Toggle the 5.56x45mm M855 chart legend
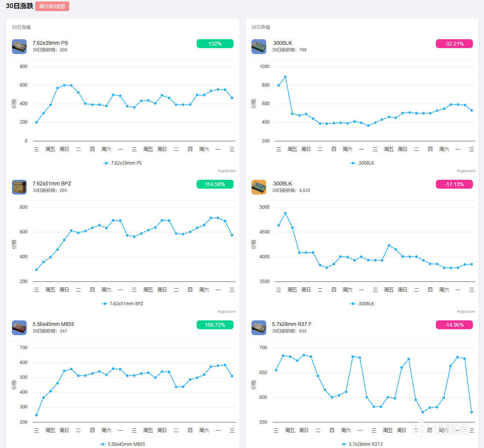Image resolution: width=484 pixels, height=448 pixels. [123, 444]
